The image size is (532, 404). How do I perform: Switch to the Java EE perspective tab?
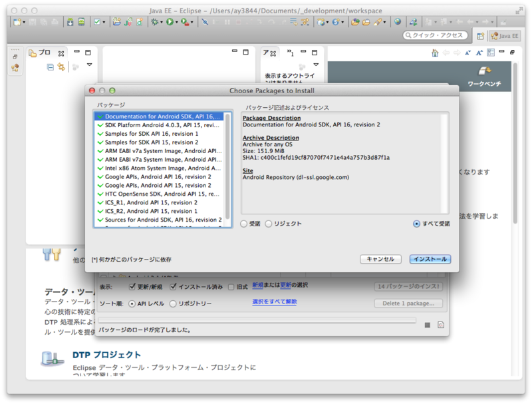pos(503,37)
